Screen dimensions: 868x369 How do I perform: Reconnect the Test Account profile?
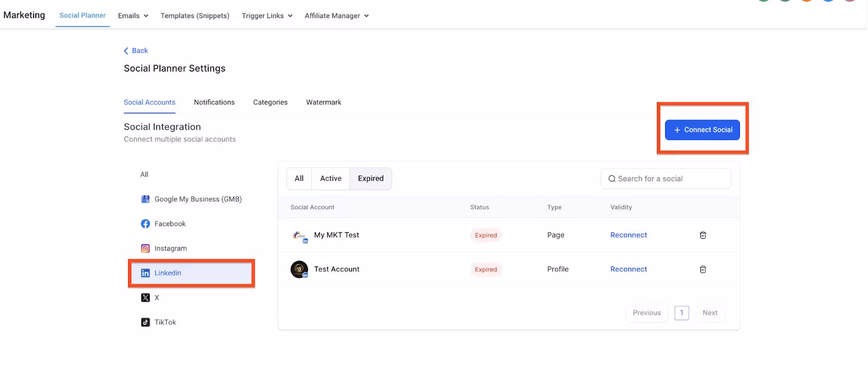point(629,269)
